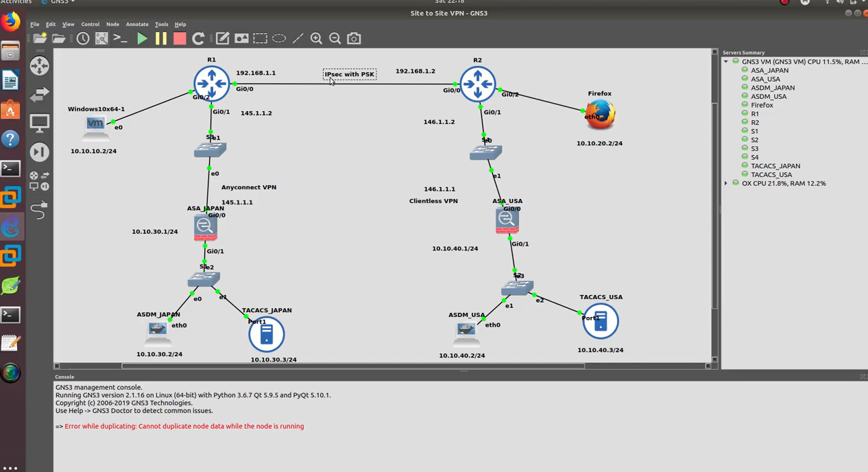Select TACACS_JAPAN in Servers Summary
This screenshot has height=472, width=868.
pos(775,166)
